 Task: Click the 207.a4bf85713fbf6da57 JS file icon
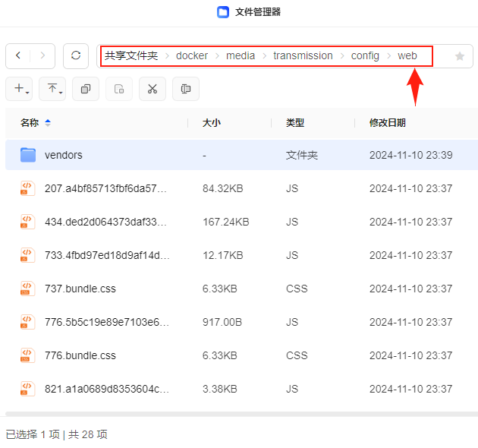tap(28, 188)
